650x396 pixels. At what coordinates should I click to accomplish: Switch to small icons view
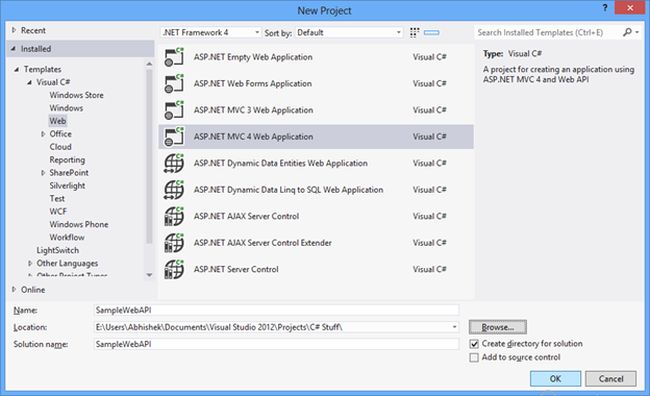point(415,33)
